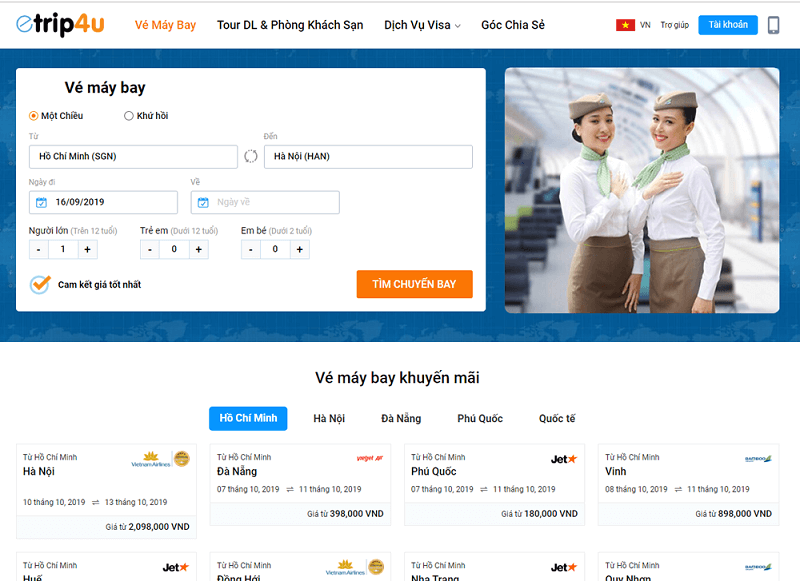
Task: Decrease the Người lớn adult count
Action: [x=38, y=249]
